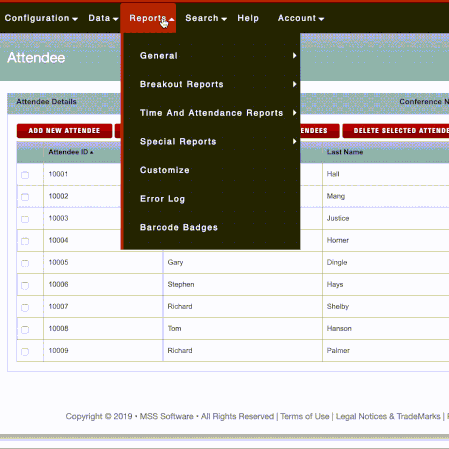
Task: Click the Last Name column header
Action: tap(345, 152)
